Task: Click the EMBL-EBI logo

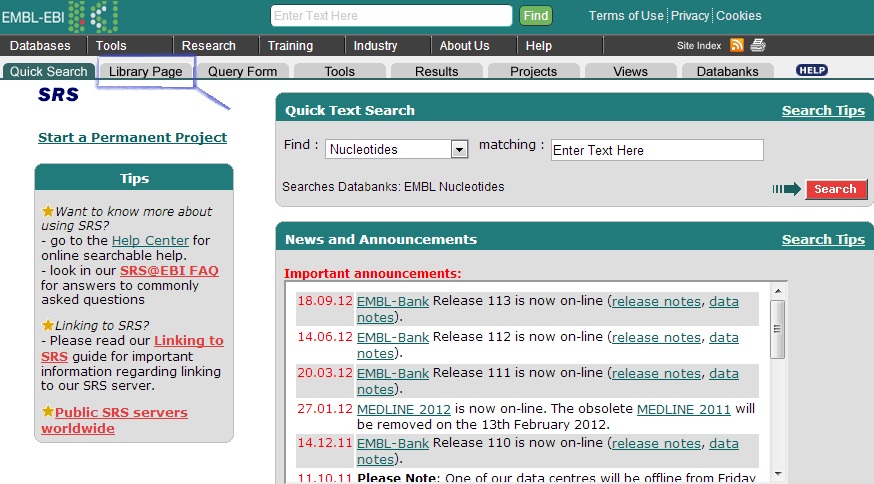Action: (x=60, y=17)
